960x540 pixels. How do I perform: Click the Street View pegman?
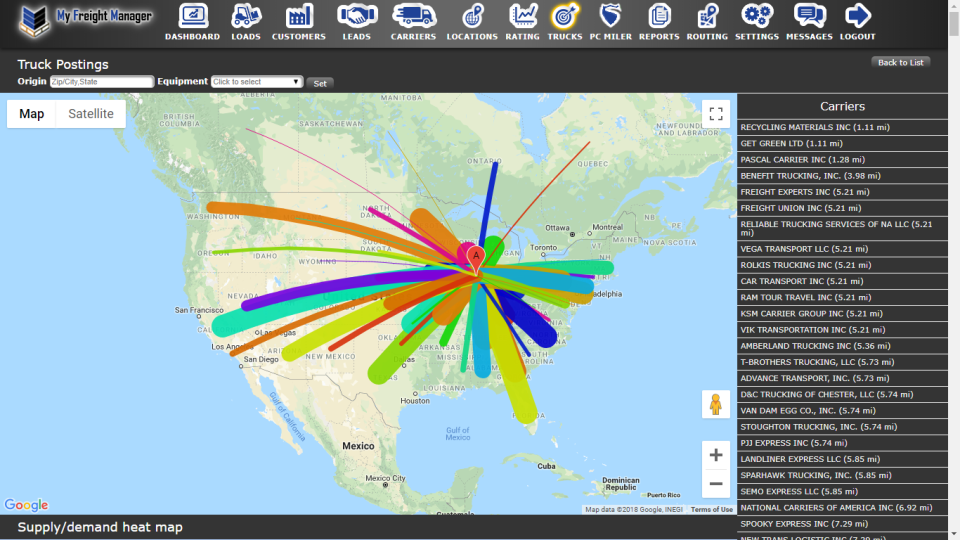(716, 404)
